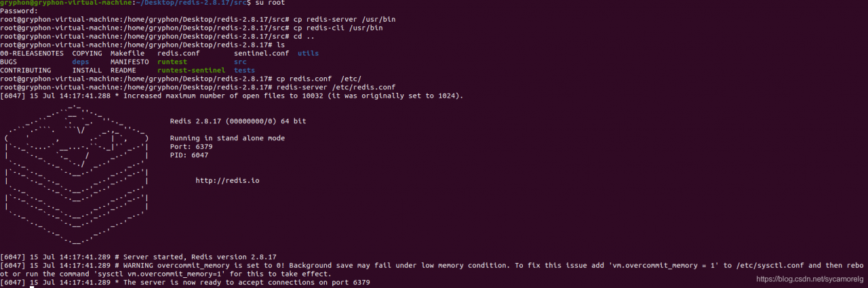Click the blue src directory name

(240, 62)
